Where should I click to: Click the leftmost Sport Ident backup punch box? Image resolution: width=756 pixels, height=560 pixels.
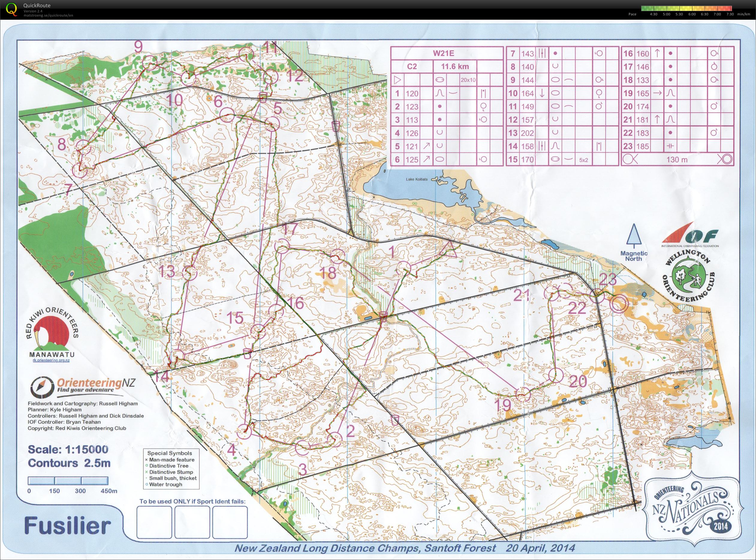(x=154, y=523)
